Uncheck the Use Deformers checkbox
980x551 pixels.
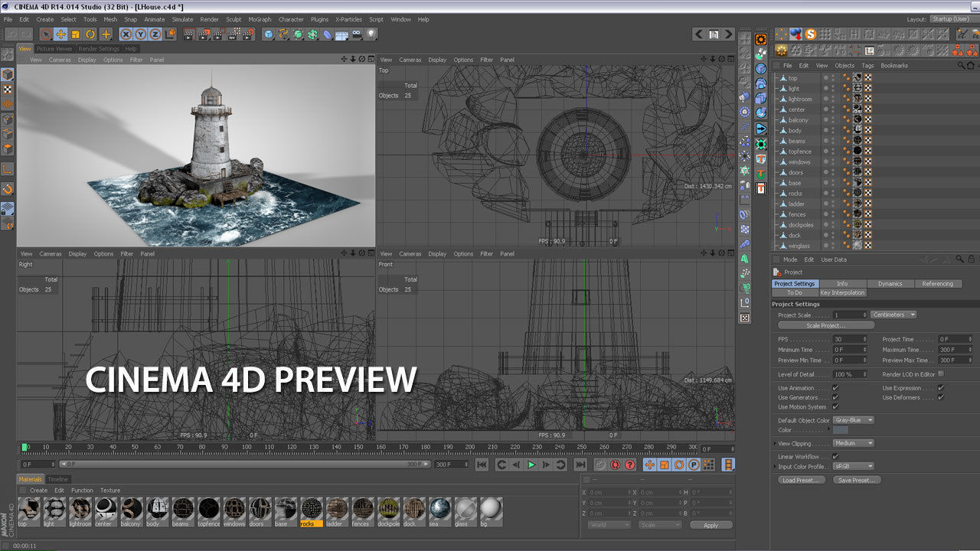pyautogui.click(x=941, y=397)
